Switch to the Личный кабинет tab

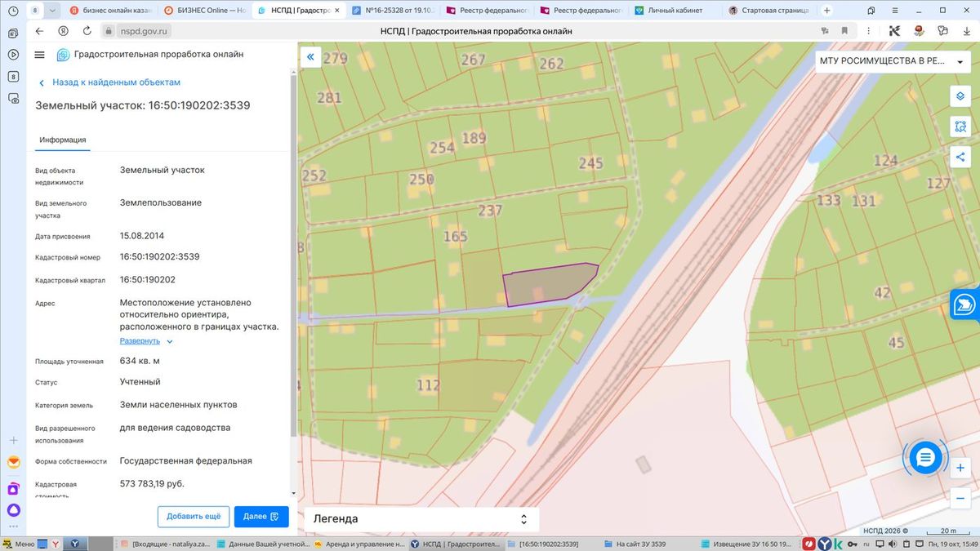point(675,11)
